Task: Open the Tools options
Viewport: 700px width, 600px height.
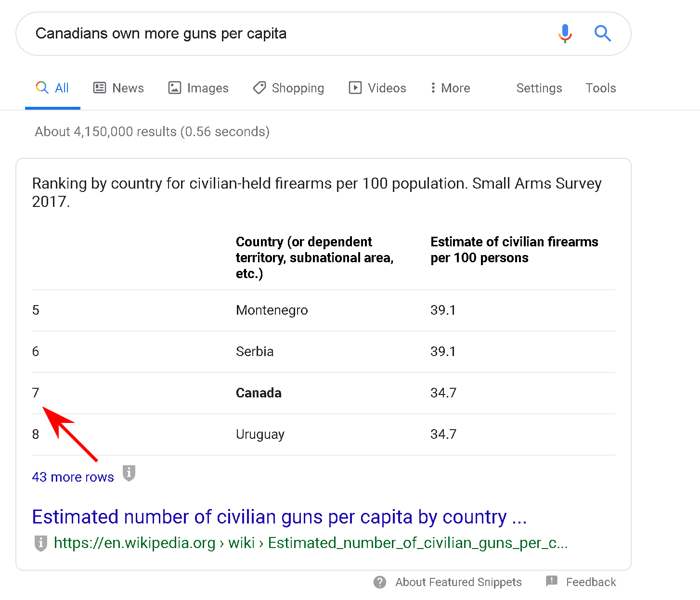Action: (x=600, y=88)
